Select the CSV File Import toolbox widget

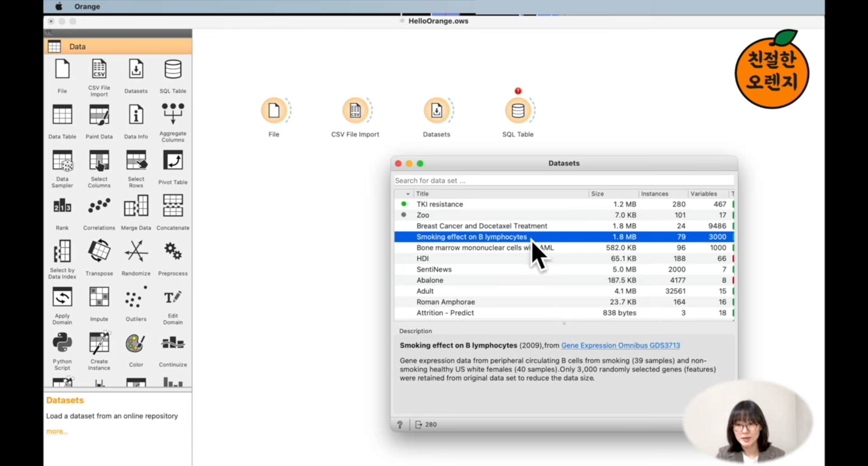click(99, 77)
